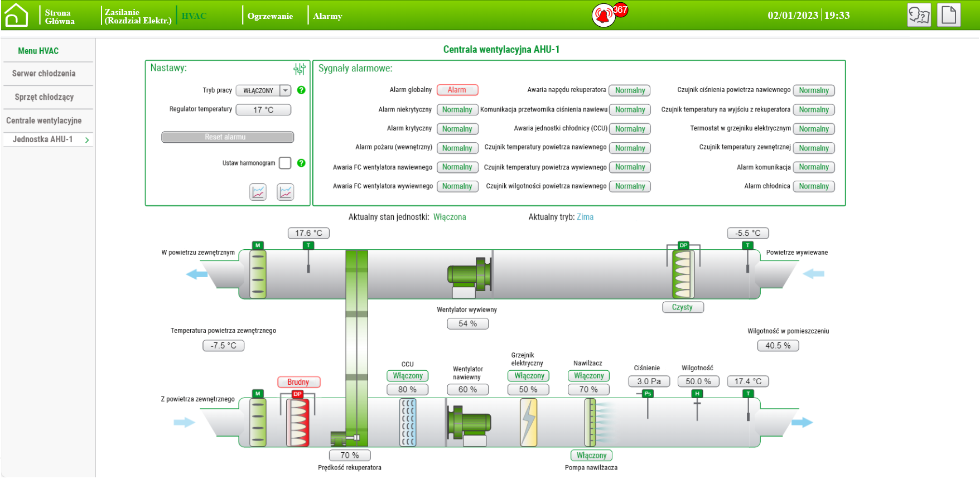
Task: Click the red Alarm globalny indicator
Action: 457,90
